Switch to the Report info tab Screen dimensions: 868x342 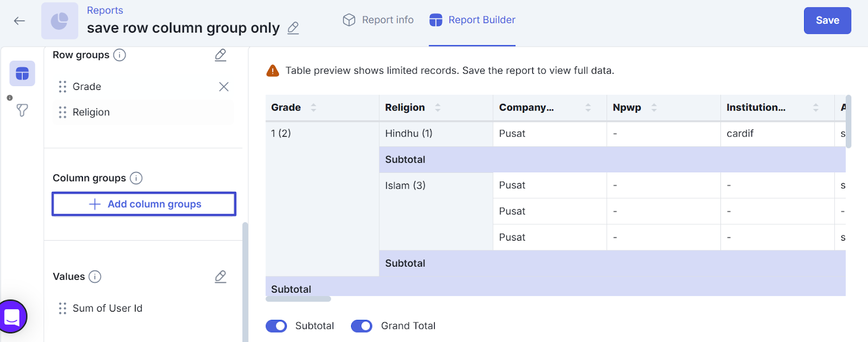(378, 20)
